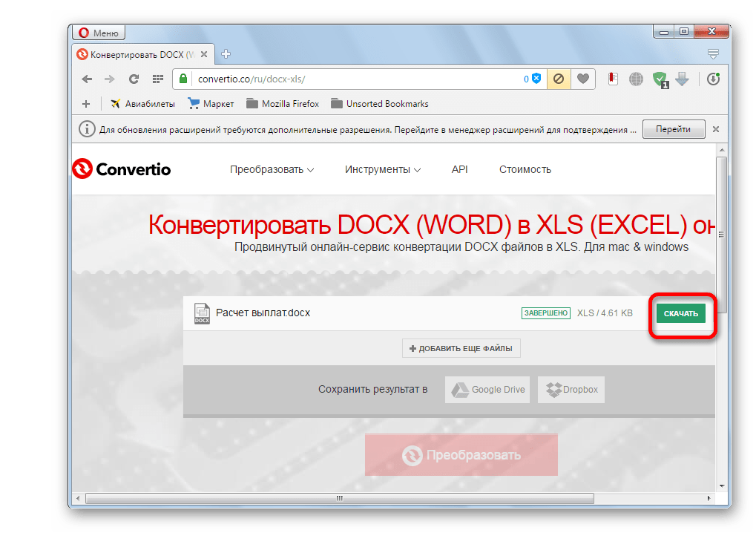Open the Маркет bookmark
This screenshot has height=533, width=756.
pos(211,104)
